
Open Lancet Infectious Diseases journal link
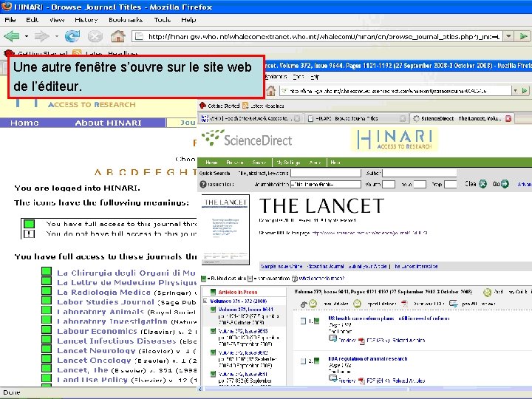117,341
